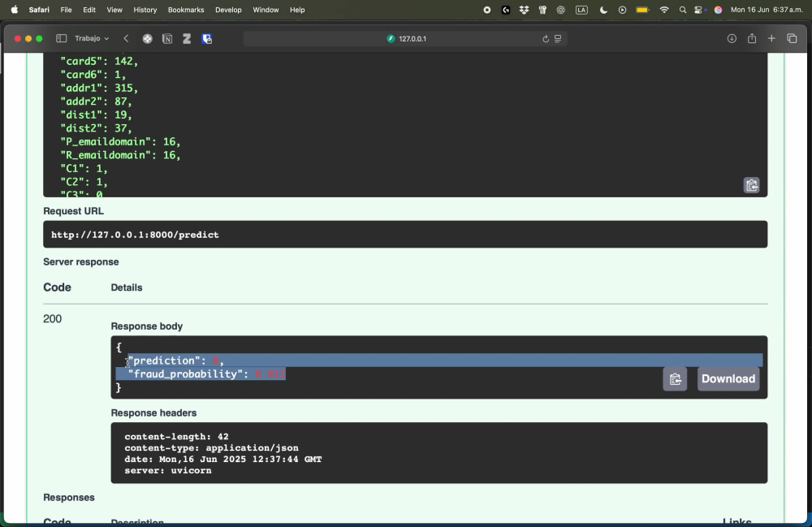
Task: Go back to previous page
Action: point(126,38)
